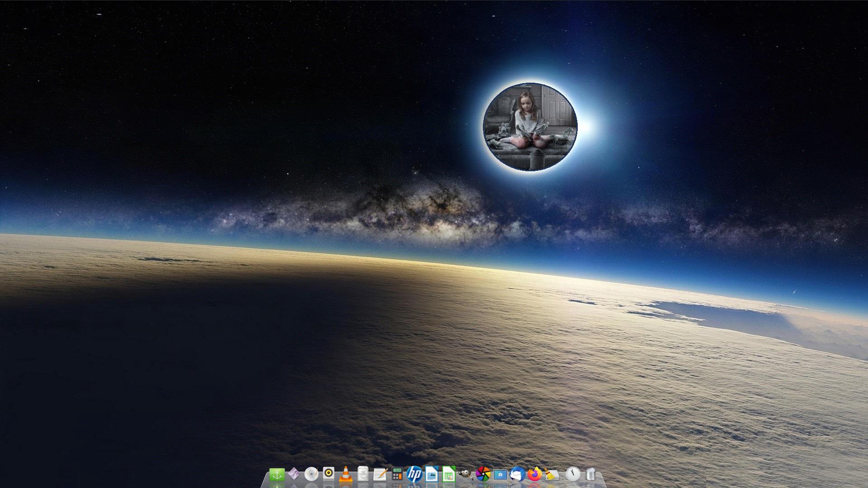Screen dimensions: 868x488
Task: Click the purple diamond app icon in dock
Action: pos(294,474)
